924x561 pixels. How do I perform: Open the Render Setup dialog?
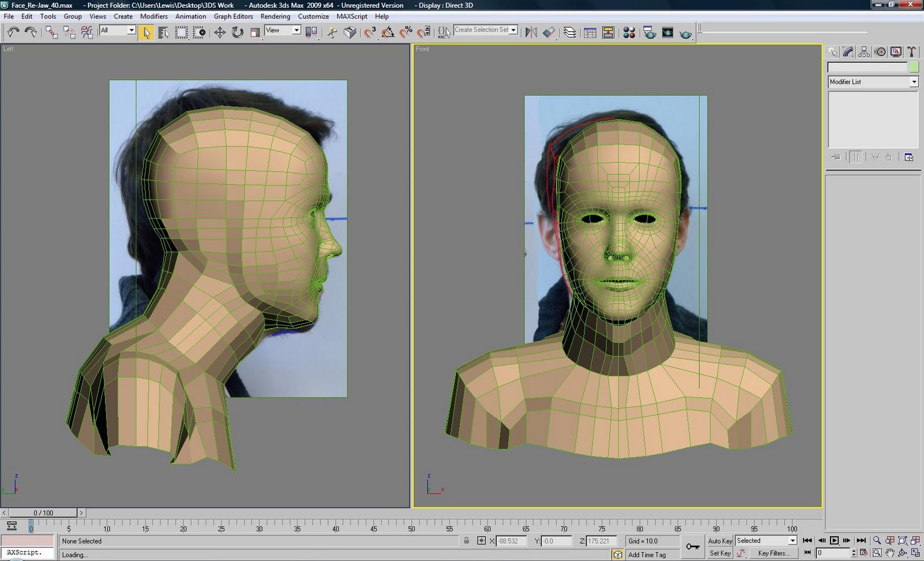pyautogui.click(x=650, y=32)
